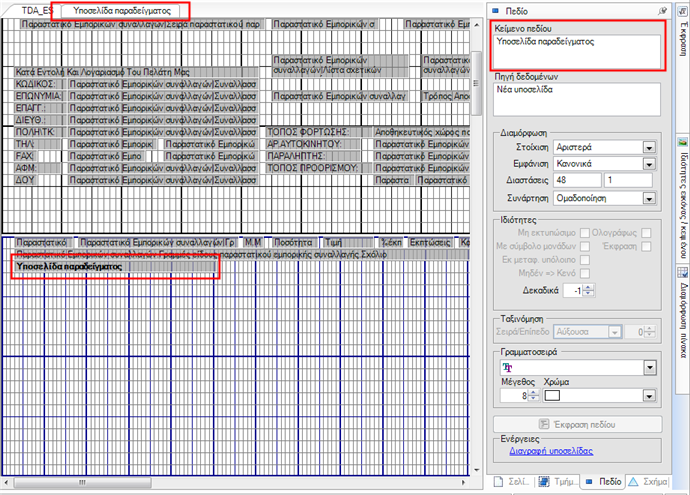Toggle the Εκ μεταφ. υπόλοιπο checkbox

[x=585, y=260]
